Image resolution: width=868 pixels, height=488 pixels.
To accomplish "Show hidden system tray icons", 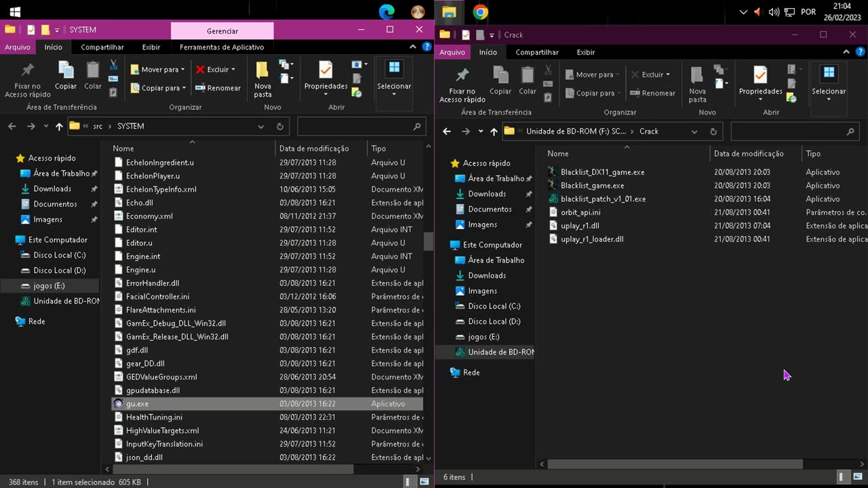I will click(x=744, y=12).
